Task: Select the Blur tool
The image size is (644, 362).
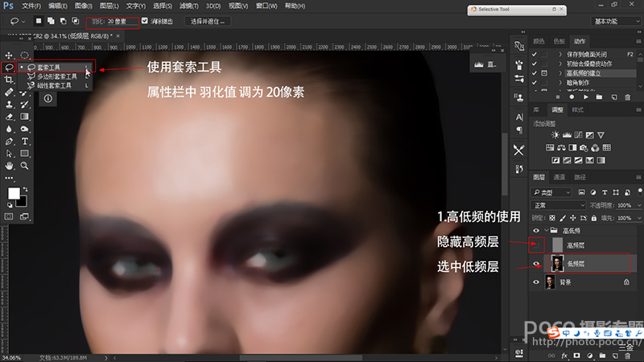Action: [9, 129]
